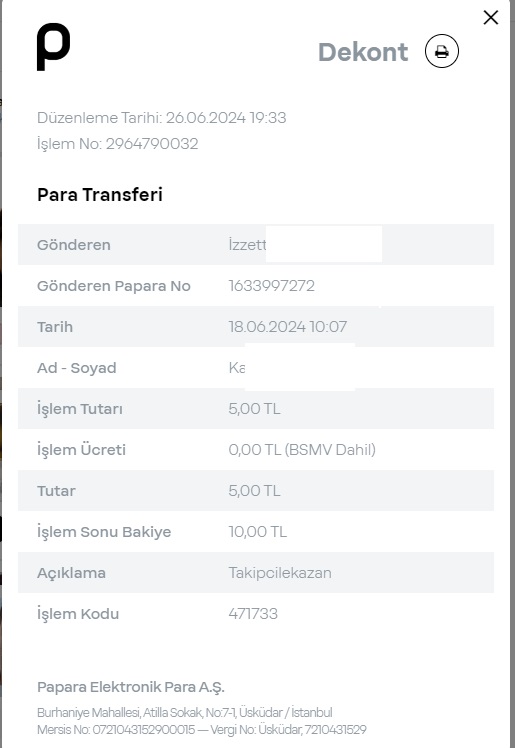Click the İşlem Kodu value 471733
Viewport: 515px width, 748px height.
click(x=253, y=614)
